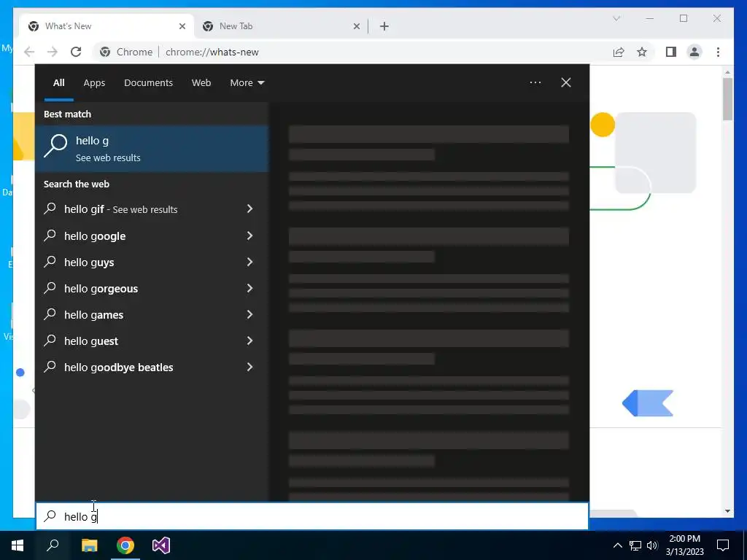Open the Chrome profile avatar

point(694,52)
